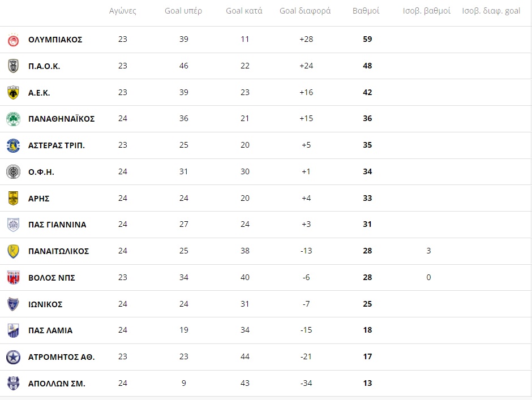
Task: Open the ΑΠΟΛΛΩΝ ΣΜ. team link
Action: tap(57, 384)
